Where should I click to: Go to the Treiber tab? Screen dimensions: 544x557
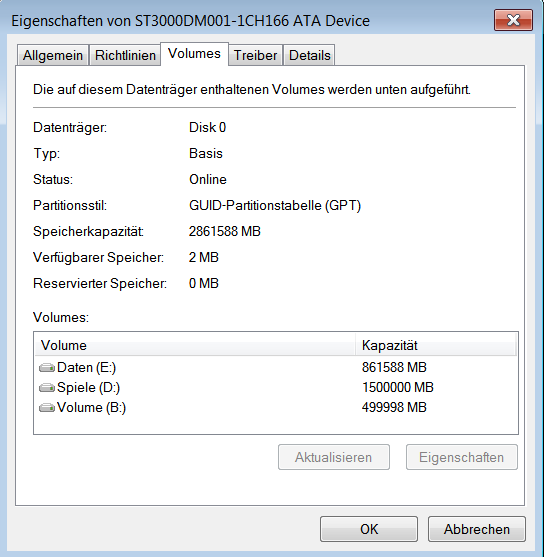coord(255,55)
